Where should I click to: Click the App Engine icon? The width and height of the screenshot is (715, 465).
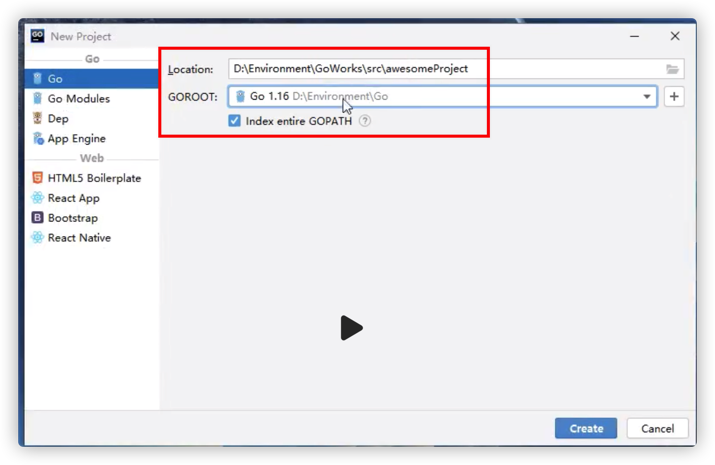(x=38, y=138)
